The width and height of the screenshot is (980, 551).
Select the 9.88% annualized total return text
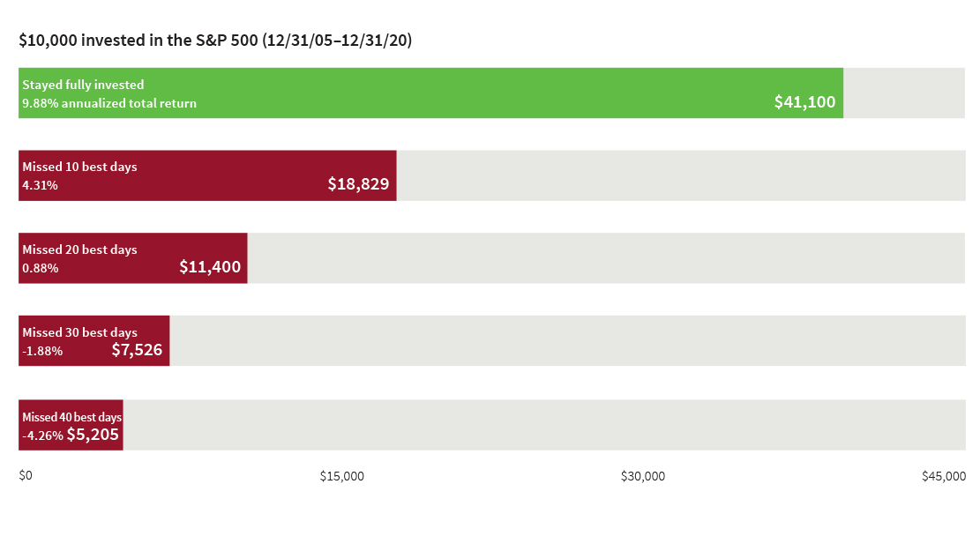109,104
